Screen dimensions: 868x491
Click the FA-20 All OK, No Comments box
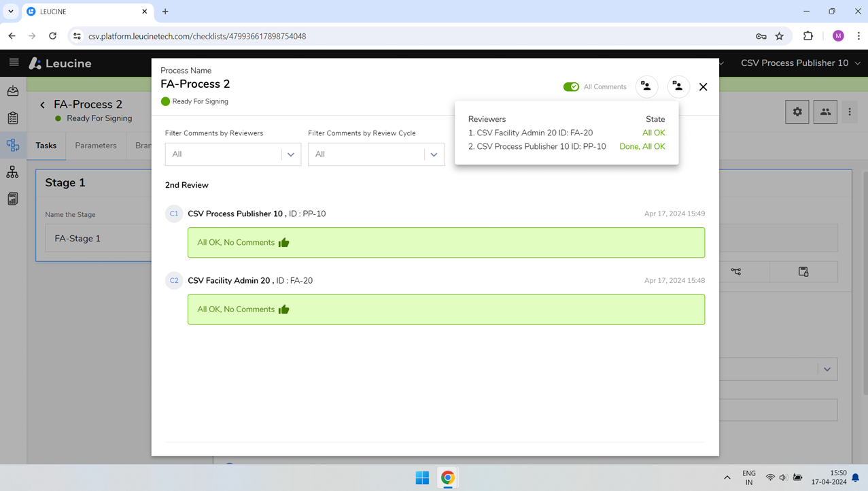point(446,309)
